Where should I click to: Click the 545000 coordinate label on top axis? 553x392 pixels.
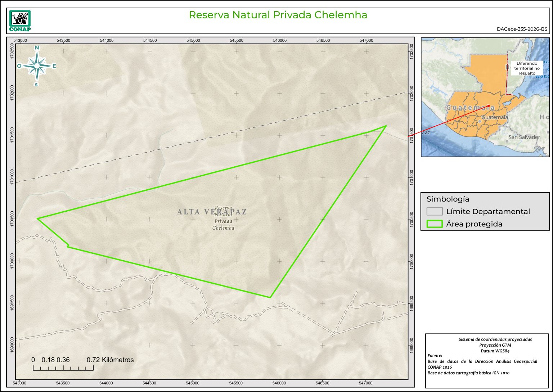[x=193, y=41]
